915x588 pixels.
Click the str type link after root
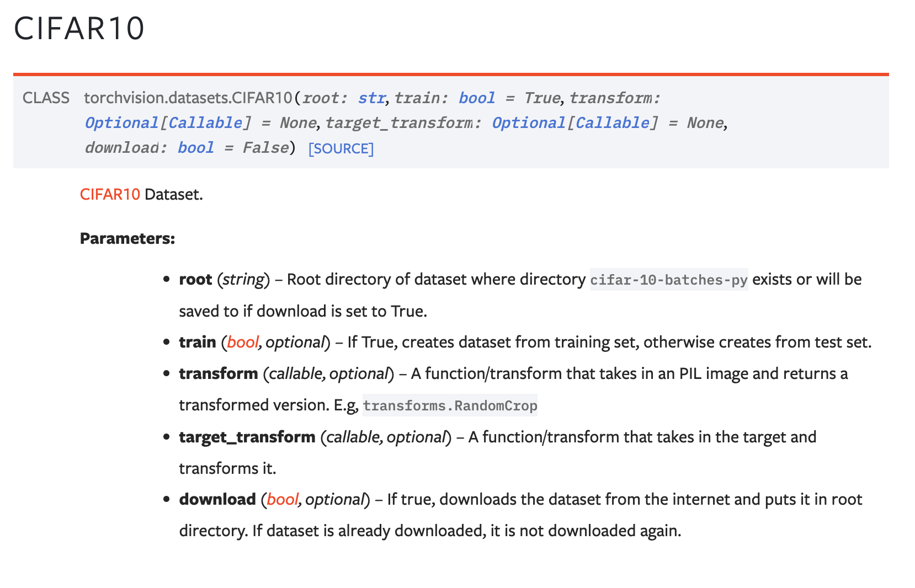click(x=371, y=98)
